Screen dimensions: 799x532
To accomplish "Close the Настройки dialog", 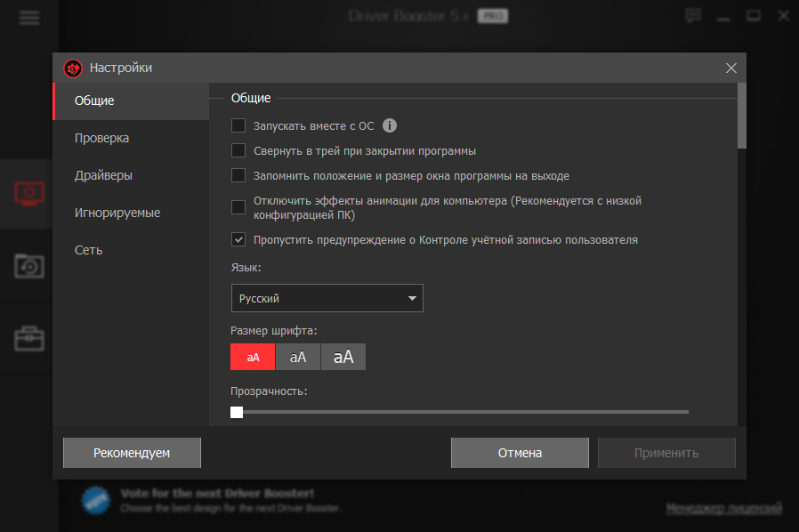I will point(731,68).
